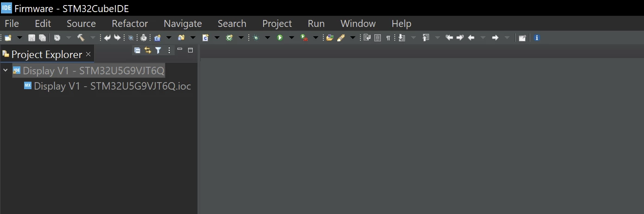Image resolution: width=644 pixels, height=214 pixels.
Task: Click the New Source Folder icon
Action: [x=181, y=38]
